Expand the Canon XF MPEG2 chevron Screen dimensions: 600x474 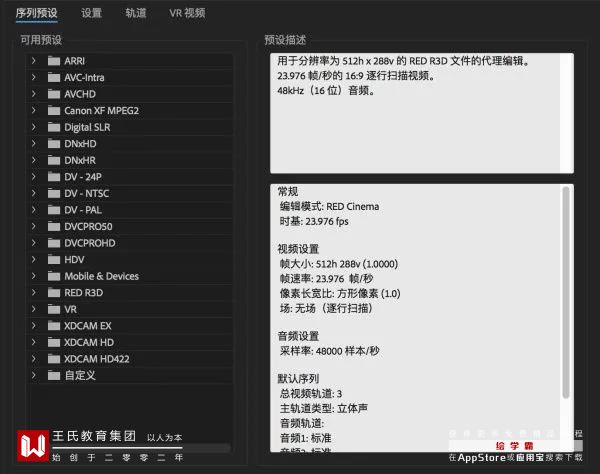pyautogui.click(x=34, y=110)
